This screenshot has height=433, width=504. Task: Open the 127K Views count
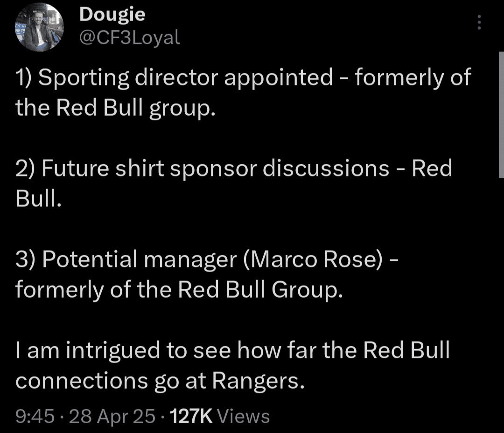219,416
